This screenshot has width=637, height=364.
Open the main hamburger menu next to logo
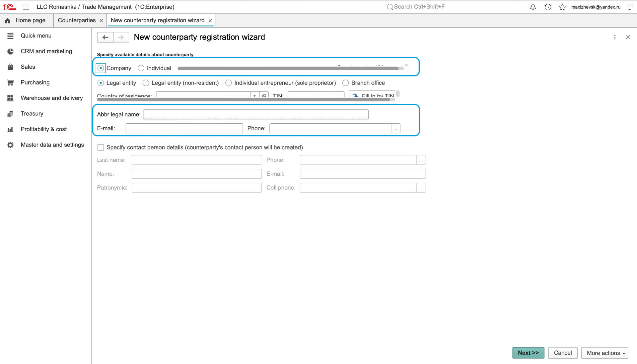tap(26, 7)
